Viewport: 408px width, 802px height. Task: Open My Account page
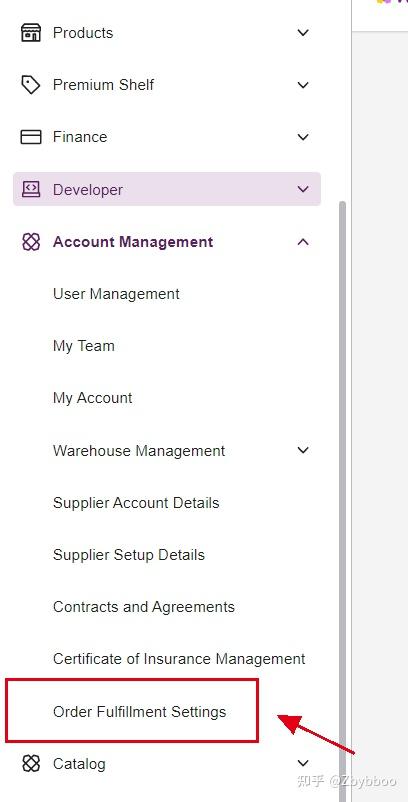click(x=93, y=398)
